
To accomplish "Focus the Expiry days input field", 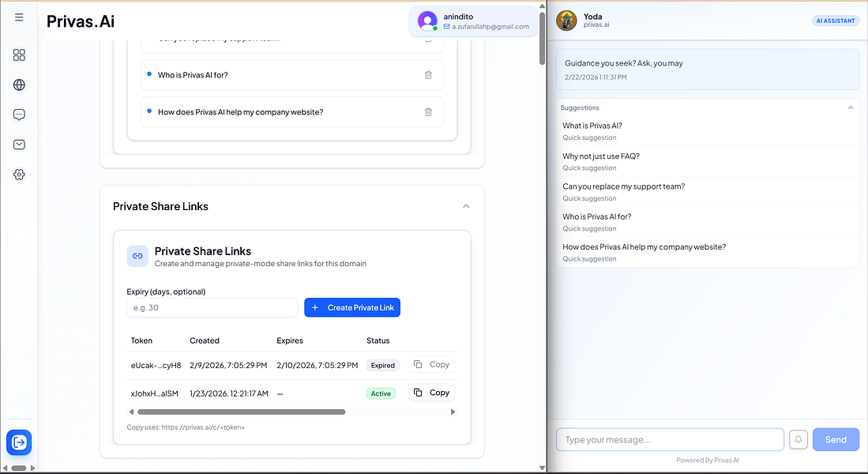I will click(x=212, y=307).
